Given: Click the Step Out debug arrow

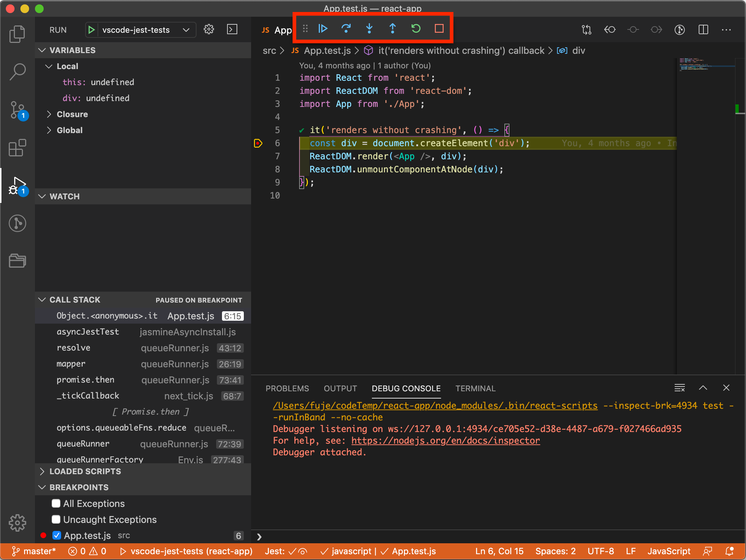Looking at the screenshot, I should pyautogui.click(x=393, y=28).
